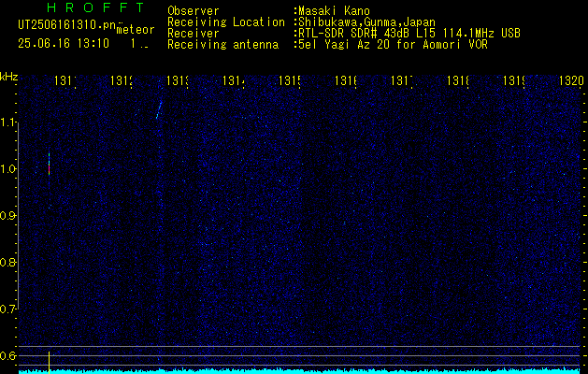588x374 pixels.
Task: Click the 0.9 kHz frequency label
Action: coord(7,215)
